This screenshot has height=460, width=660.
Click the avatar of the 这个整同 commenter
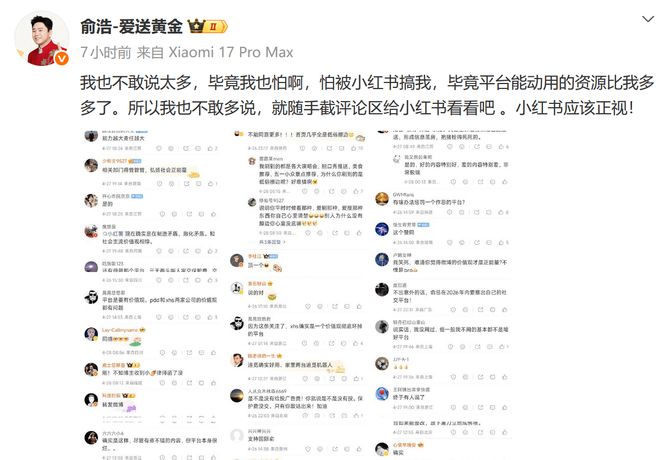click(x=381, y=229)
